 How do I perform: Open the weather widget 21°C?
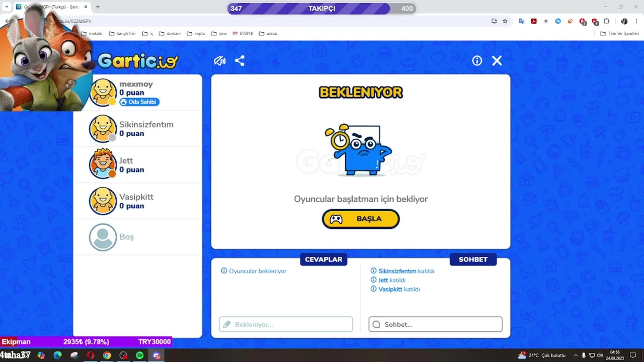(x=542, y=355)
